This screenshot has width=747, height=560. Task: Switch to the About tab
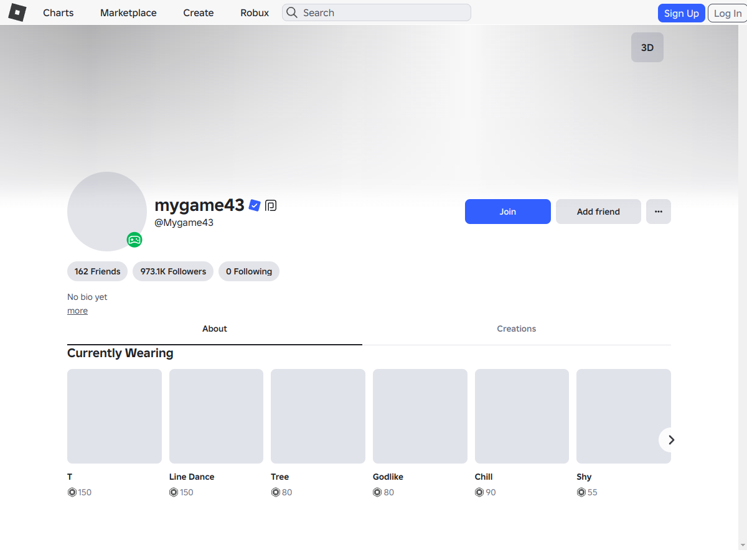tap(215, 329)
